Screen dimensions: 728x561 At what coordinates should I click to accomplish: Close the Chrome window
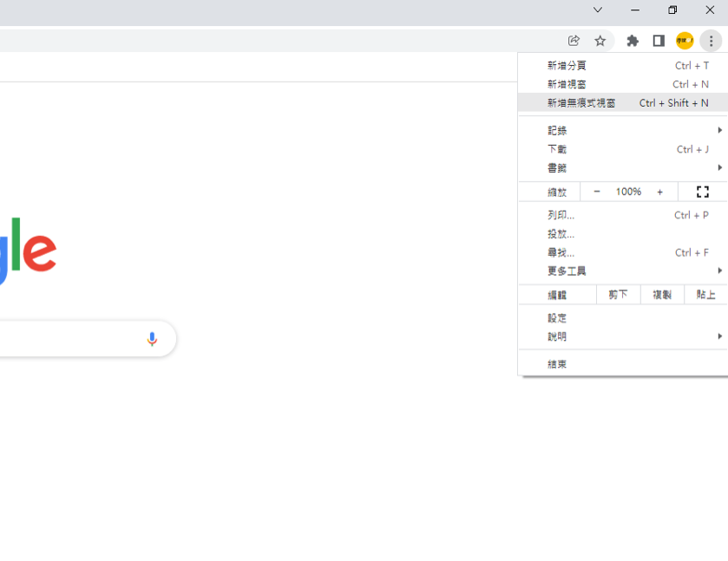coord(710,10)
